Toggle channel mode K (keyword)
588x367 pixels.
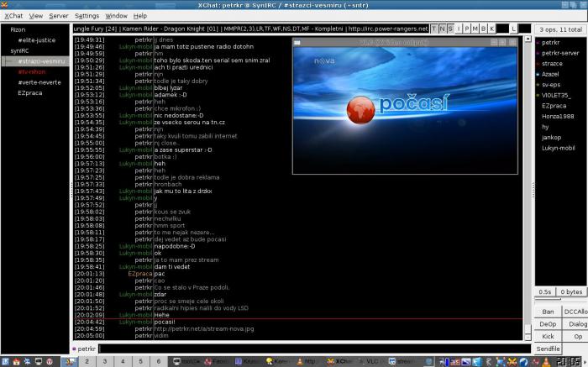(491, 29)
